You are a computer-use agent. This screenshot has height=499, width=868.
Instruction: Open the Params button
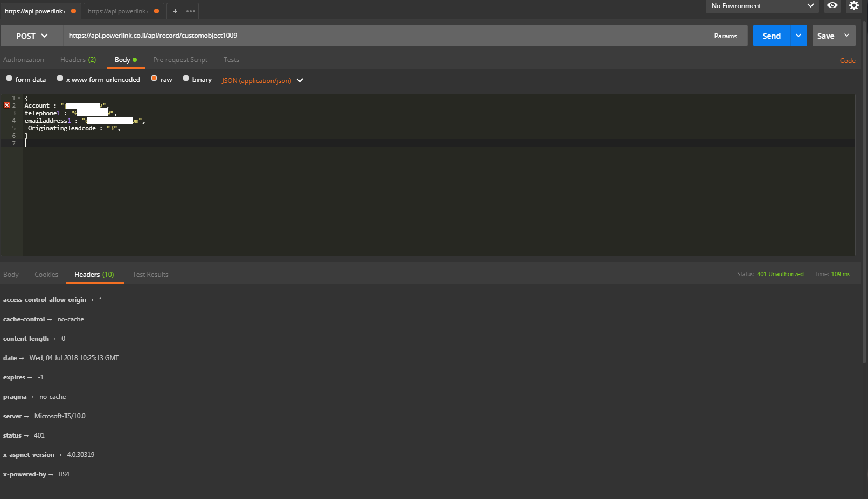(725, 36)
